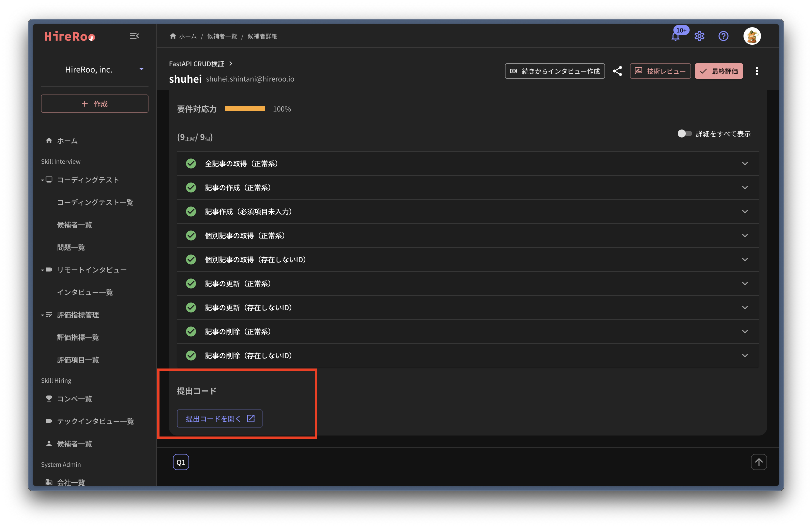Open インタビュー一覧 in the sidebar
The image size is (812, 528).
pyautogui.click(x=85, y=292)
